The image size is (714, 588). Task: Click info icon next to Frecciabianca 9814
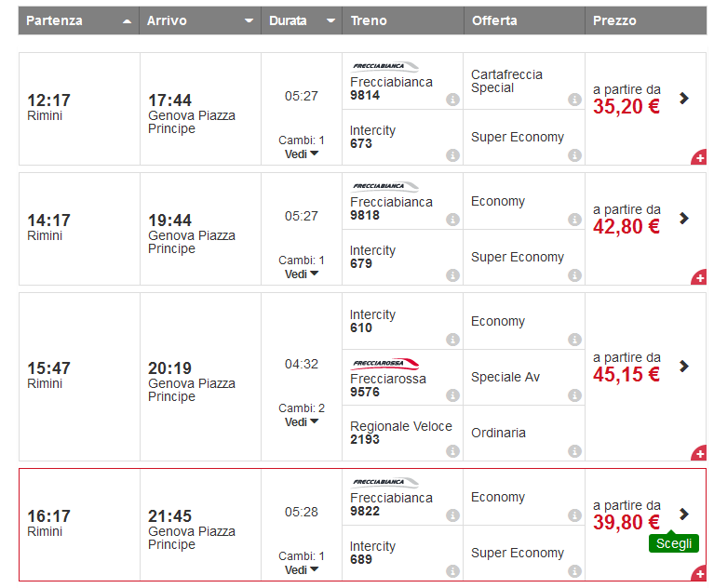click(452, 100)
